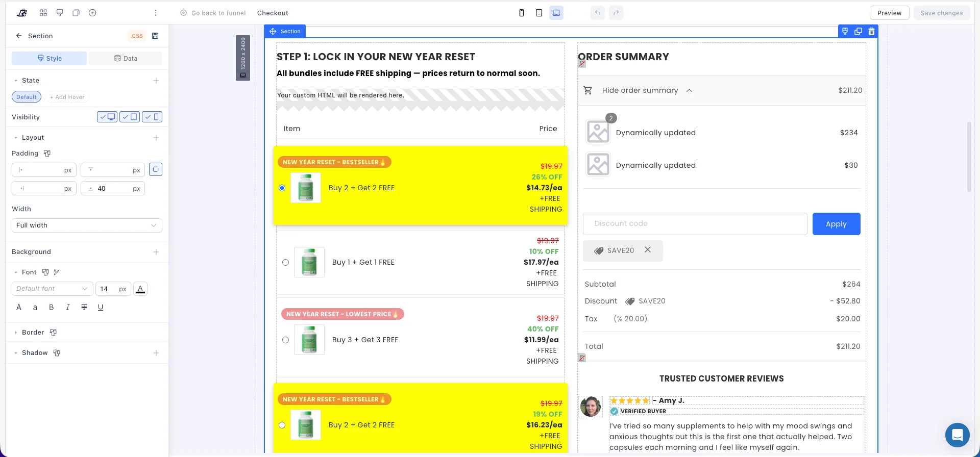This screenshot has height=457, width=980.
Task: Collapse the Layout section
Action: pyautogui.click(x=16, y=138)
